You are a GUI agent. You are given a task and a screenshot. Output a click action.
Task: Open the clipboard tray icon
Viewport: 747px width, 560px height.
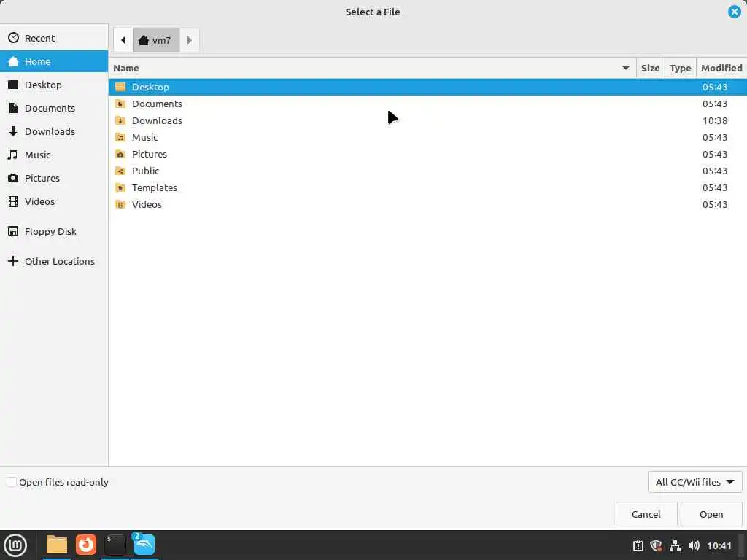coord(638,545)
